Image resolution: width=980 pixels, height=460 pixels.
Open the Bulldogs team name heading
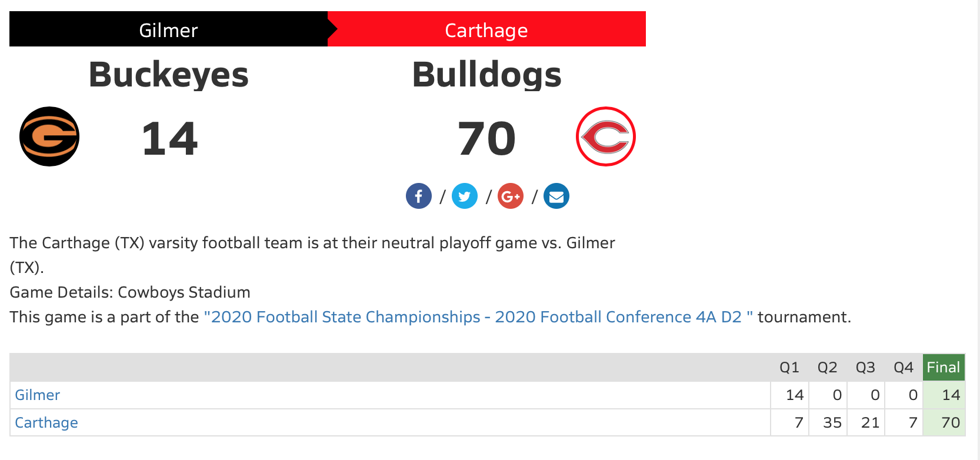coord(486,75)
